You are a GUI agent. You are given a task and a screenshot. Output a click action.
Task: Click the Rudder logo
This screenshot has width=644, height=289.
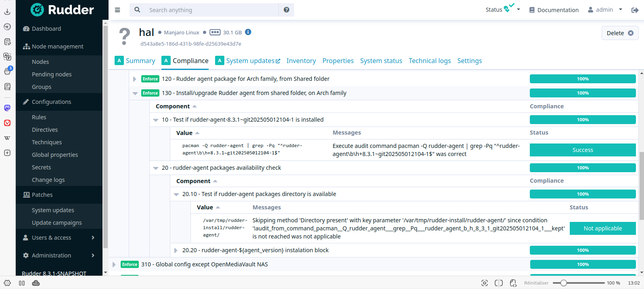[x=62, y=10]
